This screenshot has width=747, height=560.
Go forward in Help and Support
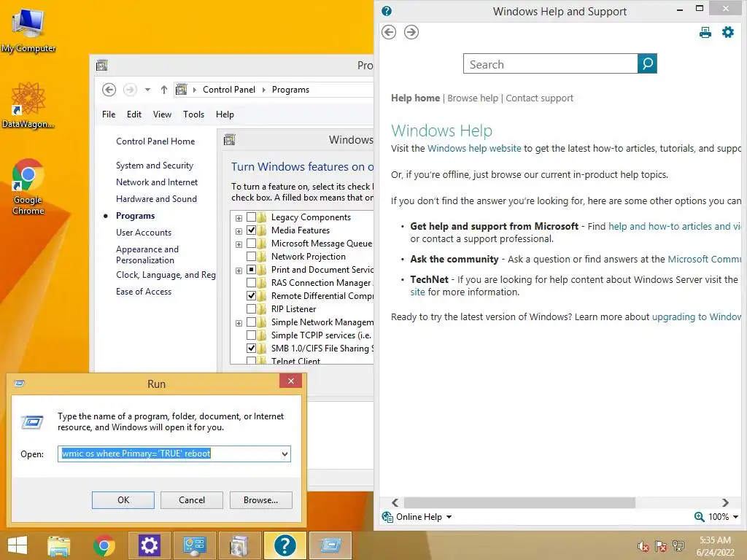(411, 32)
